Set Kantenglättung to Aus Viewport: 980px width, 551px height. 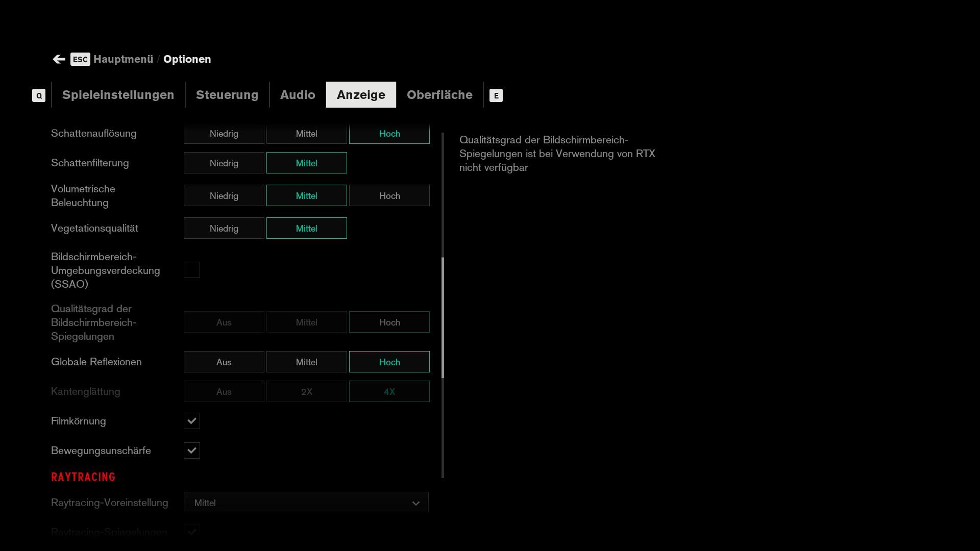(224, 392)
